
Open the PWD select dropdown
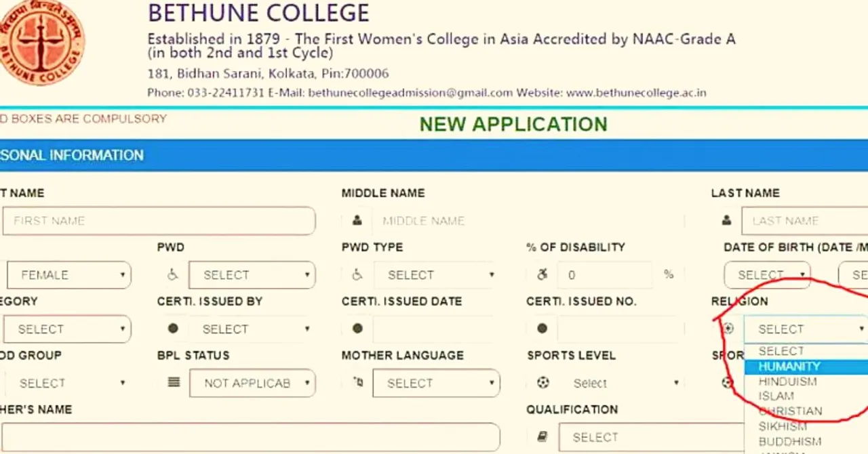point(252,274)
